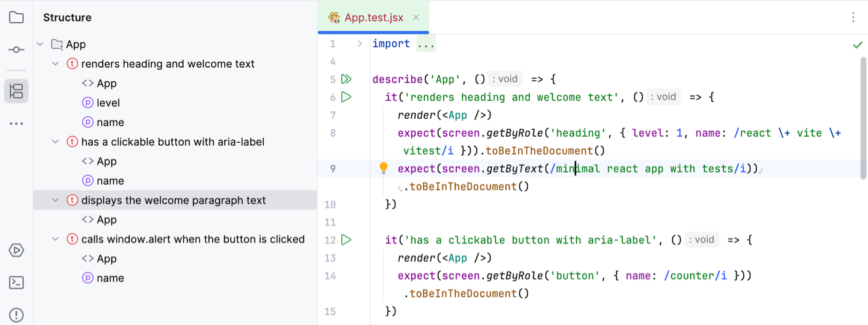Screen dimensions: 868x325
Task: Run all tests in describe 'App' gutter icon
Action: point(346,79)
